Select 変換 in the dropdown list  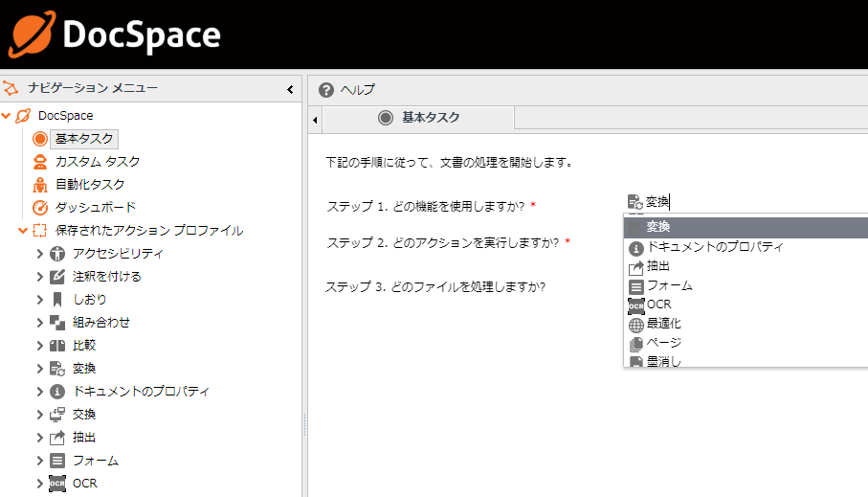tap(746, 227)
